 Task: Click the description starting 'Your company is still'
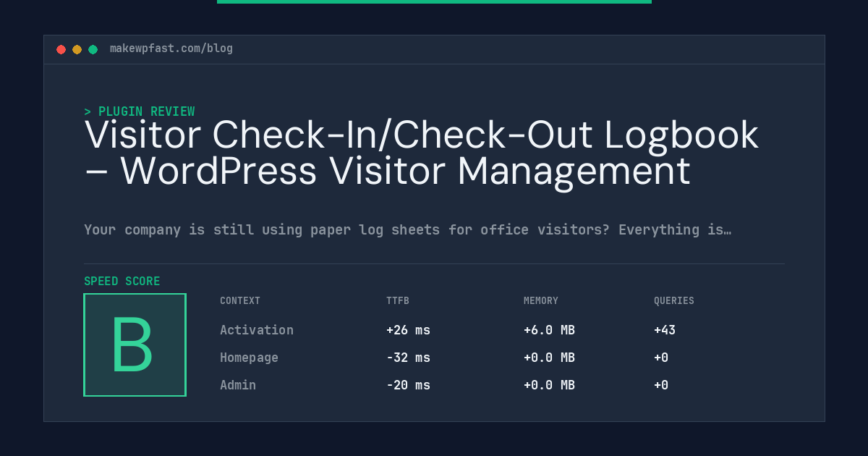point(407,230)
